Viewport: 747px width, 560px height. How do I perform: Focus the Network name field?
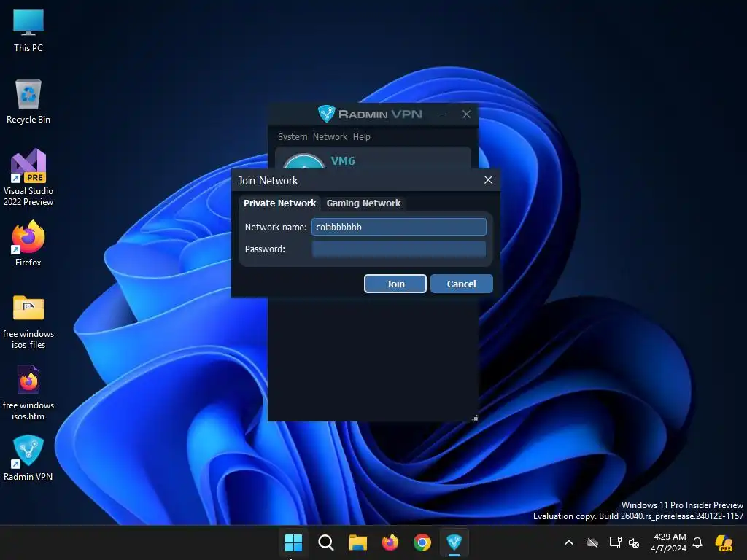coord(399,227)
